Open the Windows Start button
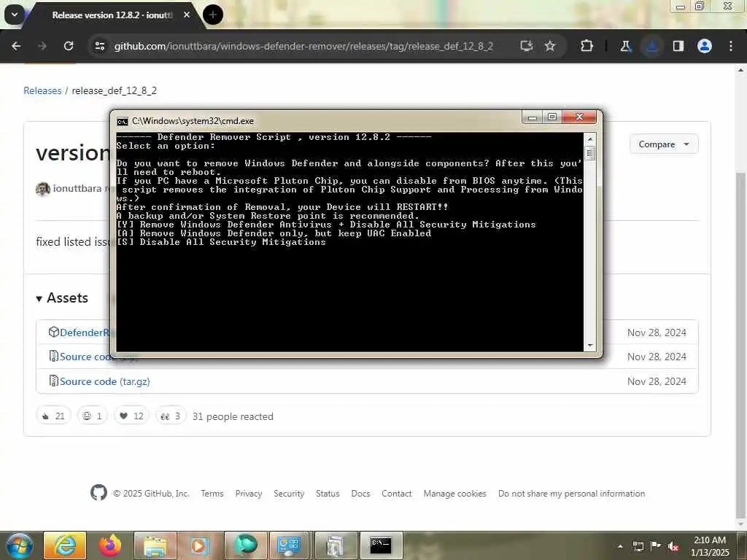The height and width of the screenshot is (560, 747). (x=19, y=545)
